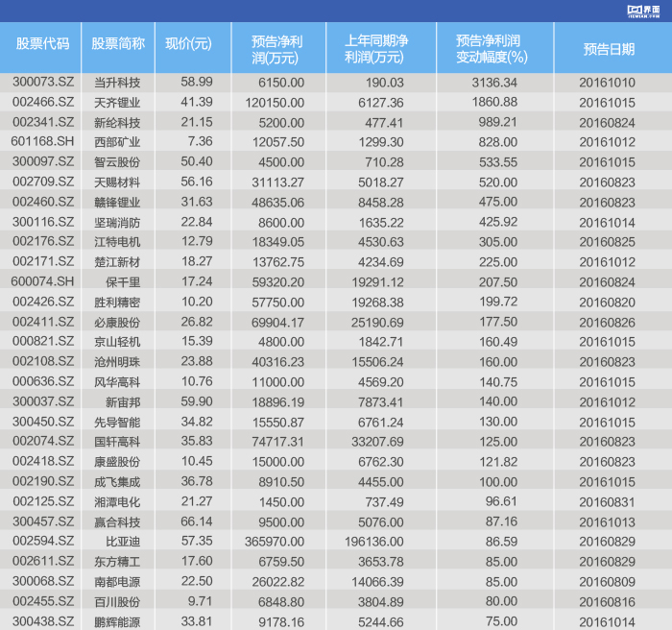Select stock name 成飞集成
672x630 pixels.
(117, 482)
